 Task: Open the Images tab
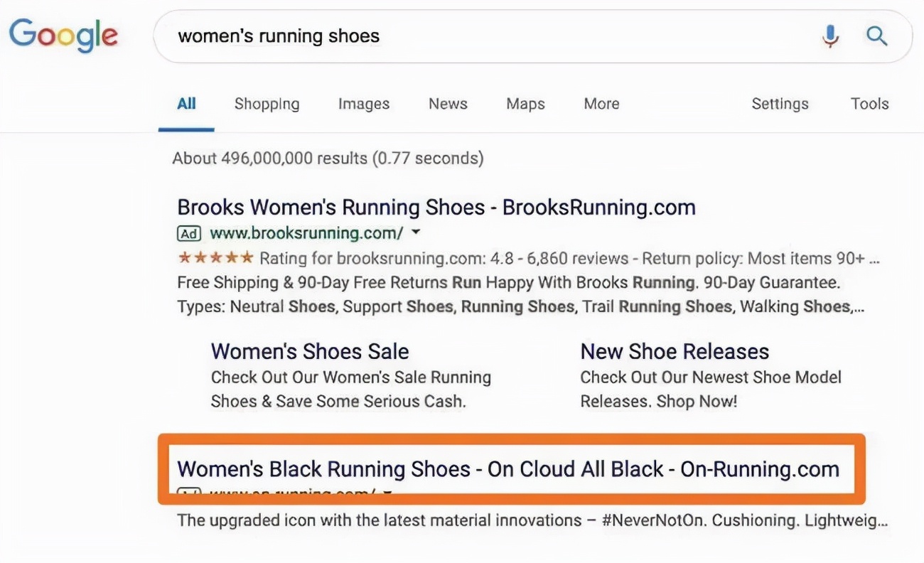pos(363,104)
